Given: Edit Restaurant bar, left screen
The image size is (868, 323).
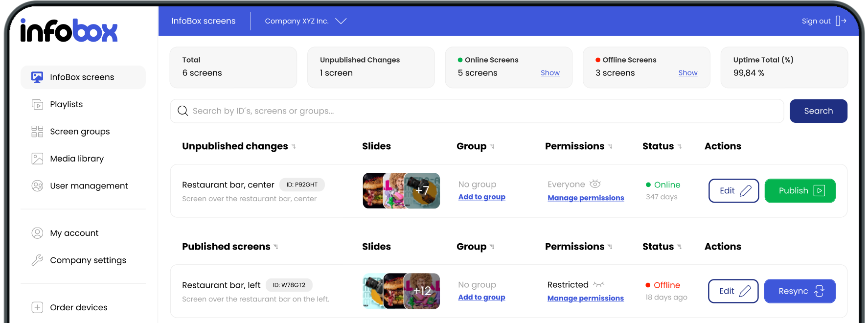Looking at the screenshot, I should (x=733, y=291).
